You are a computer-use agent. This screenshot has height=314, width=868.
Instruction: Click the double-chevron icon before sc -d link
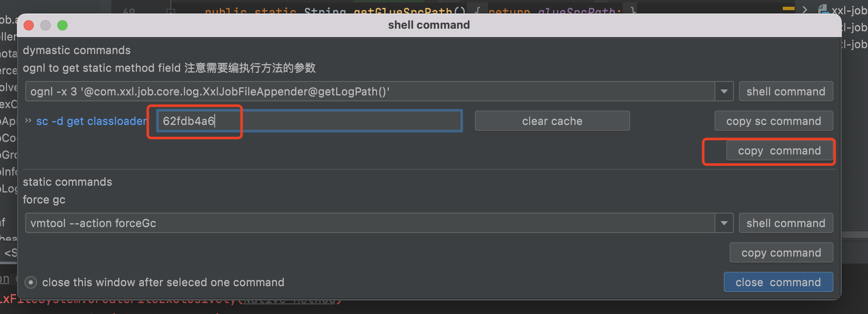pos(28,121)
